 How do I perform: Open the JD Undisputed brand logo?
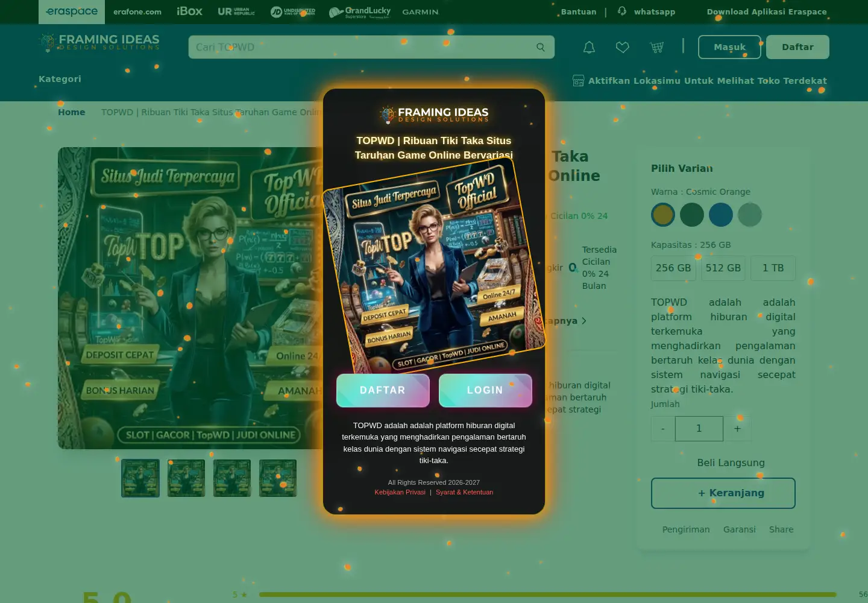(x=293, y=11)
